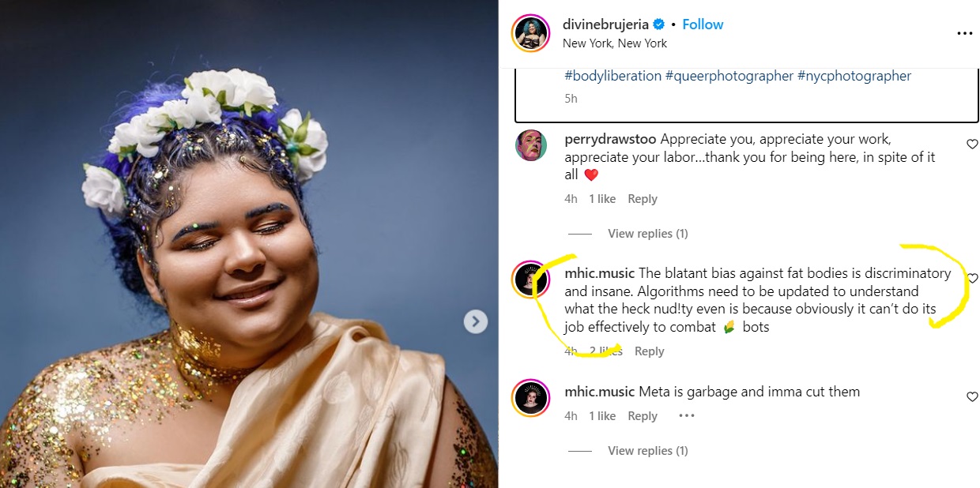Image resolution: width=980 pixels, height=488 pixels.
Task: Go to next photo with arrow
Action: coord(475,321)
